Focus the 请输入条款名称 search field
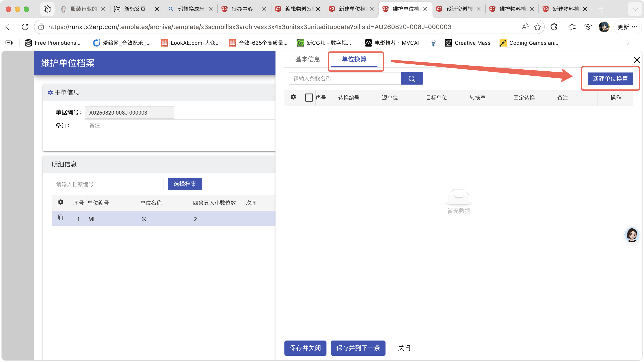This screenshot has height=362, width=644. coord(345,79)
